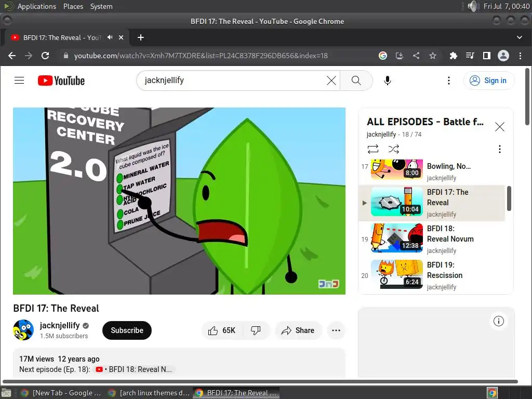This screenshot has width=532, height=399.
Task: Open BFDI 18 next-episode link in description
Action: coord(135,369)
